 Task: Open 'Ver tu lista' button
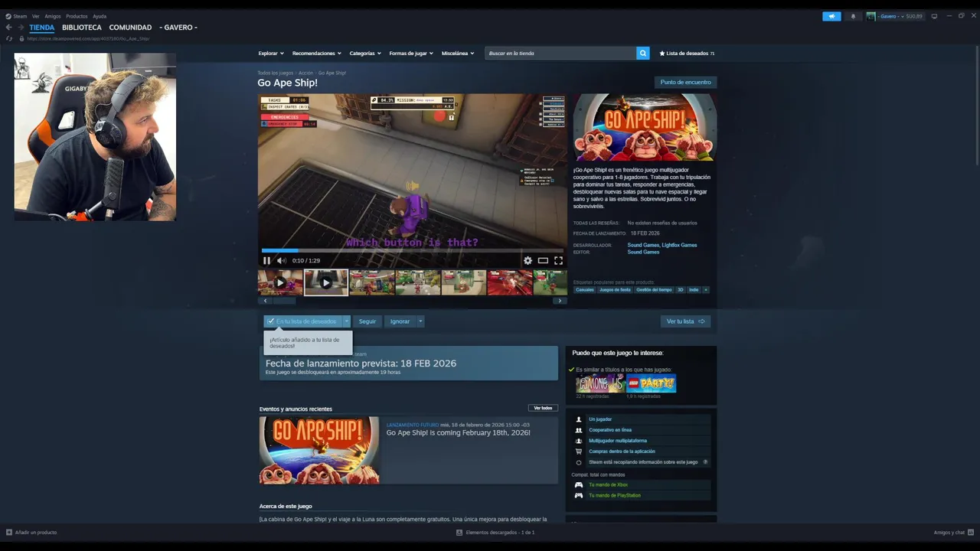pyautogui.click(x=685, y=321)
